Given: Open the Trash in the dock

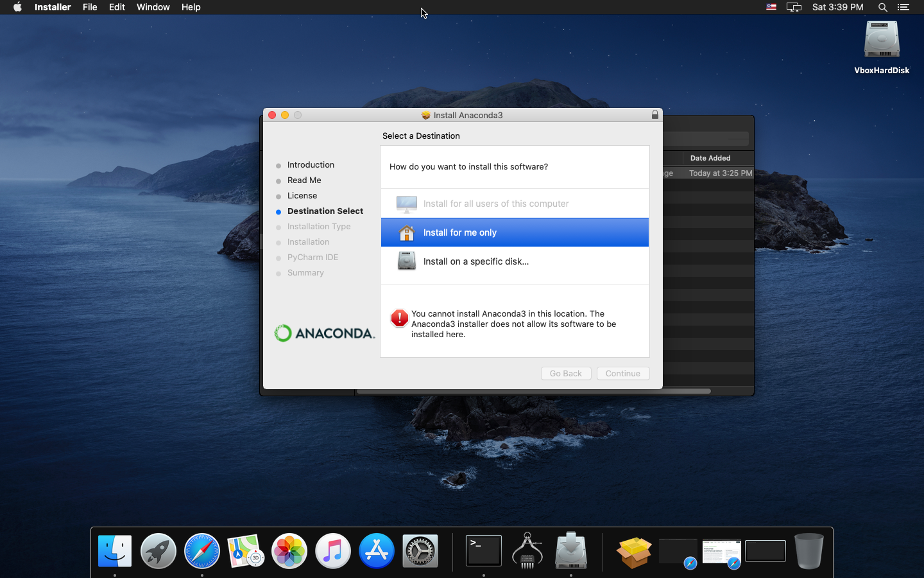Looking at the screenshot, I should click(x=809, y=551).
